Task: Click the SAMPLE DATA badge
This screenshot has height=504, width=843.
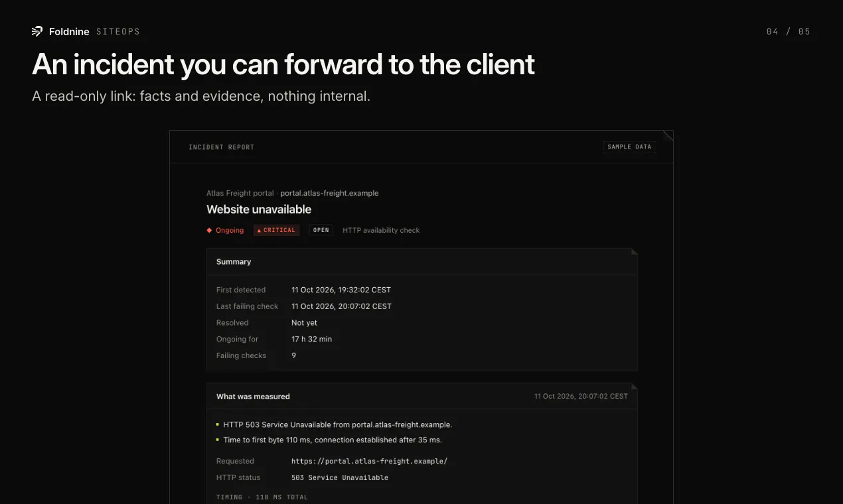Action: pyautogui.click(x=629, y=147)
